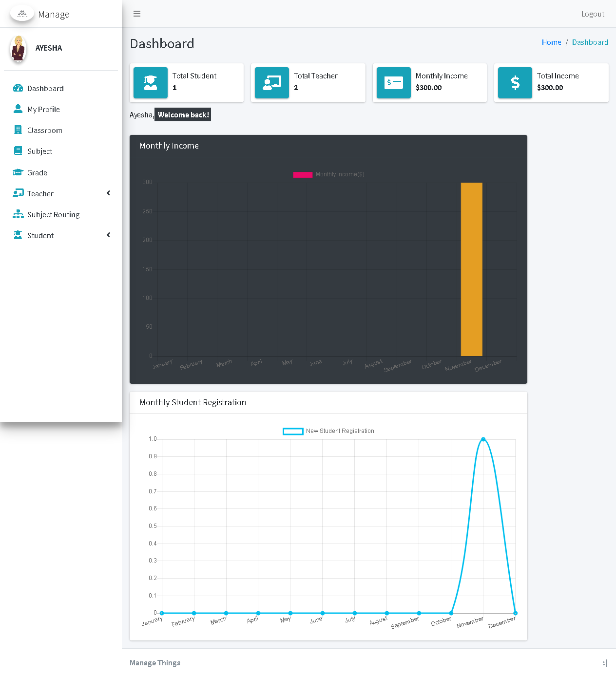Screen dimensions: 616x676
Task: Click the Dashboard page heading
Action: tap(162, 43)
